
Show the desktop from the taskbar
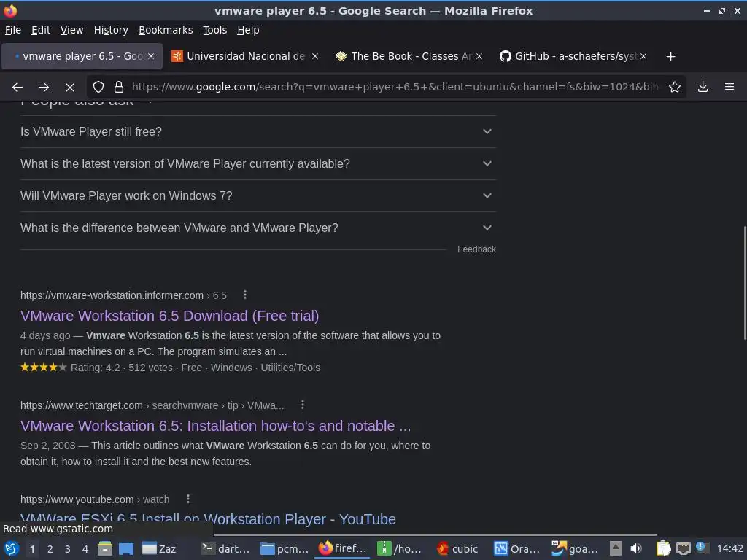click(x=126, y=548)
